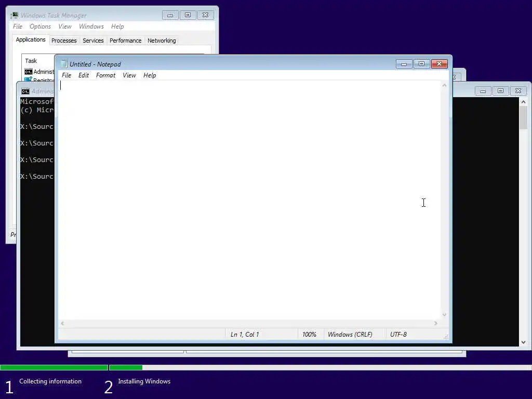Click the Task Manager title bar icon
The width and height of the screenshot is (532, 399).
coord(14,15)
